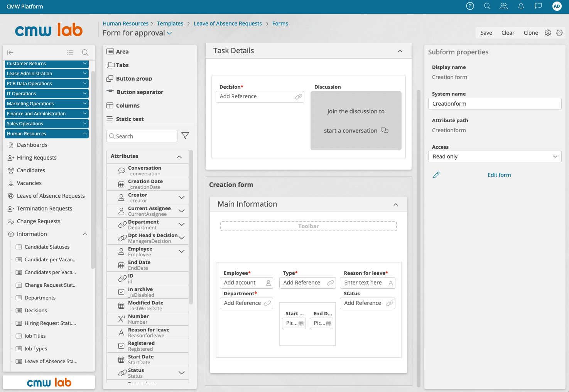Go to Forms breadcrumb

tap(280, 24)
